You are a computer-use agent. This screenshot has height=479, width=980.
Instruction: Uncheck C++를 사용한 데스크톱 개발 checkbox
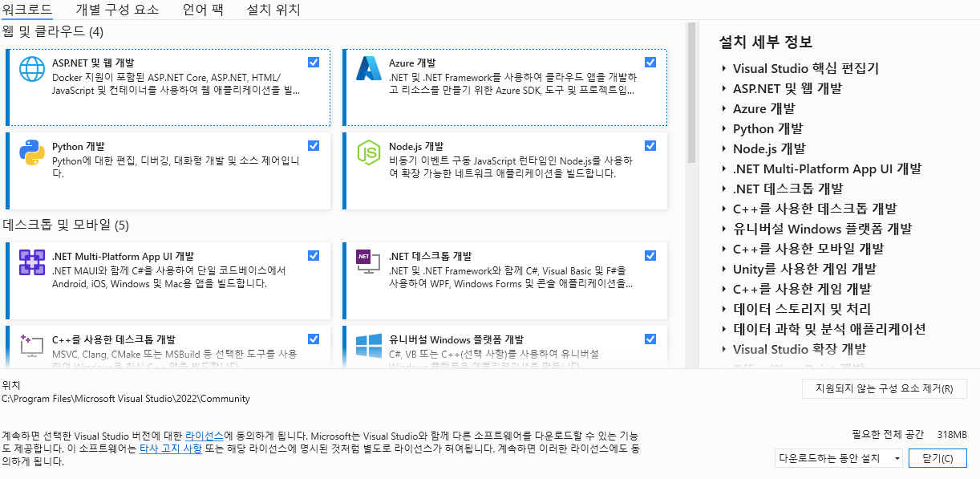[314, 339]
